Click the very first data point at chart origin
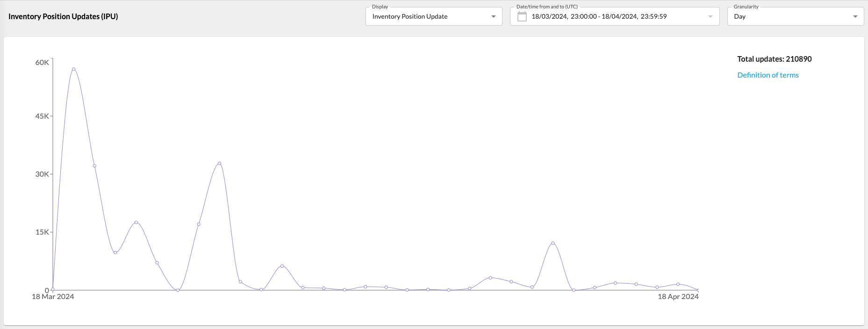This screenshot has height=329, width=868. [x=53, y=289]
